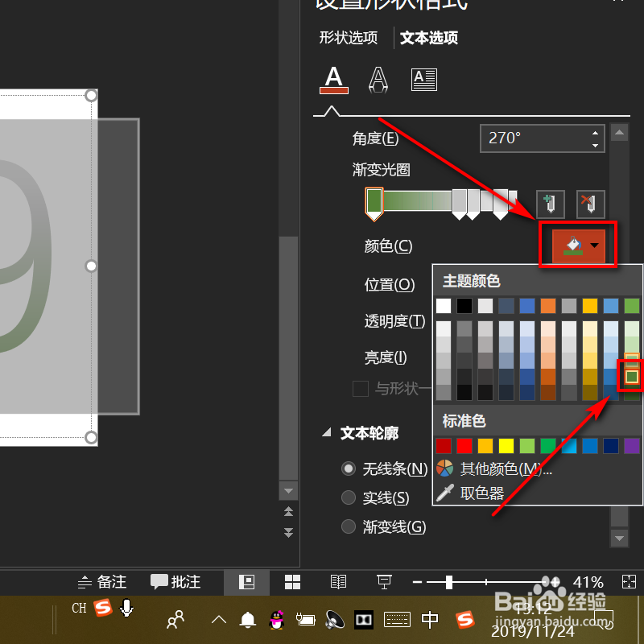Select 实线 radio option
Image resolution: width=644 pixels, height=644 pixels.
point(349,497)
